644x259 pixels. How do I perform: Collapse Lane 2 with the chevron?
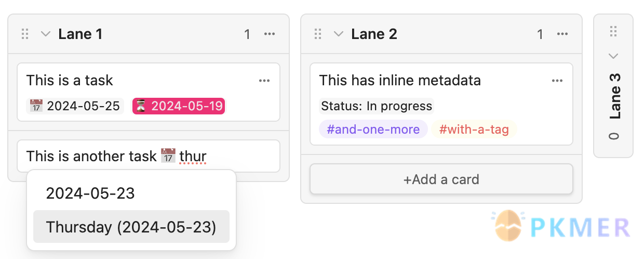tap(339, 34)
